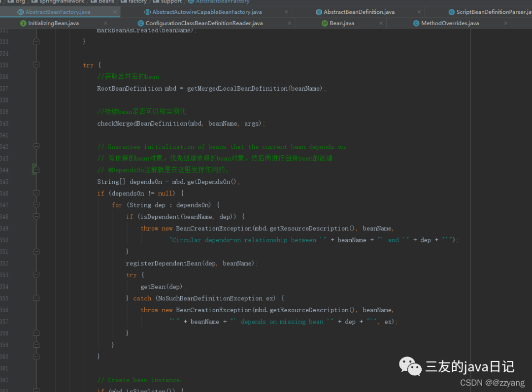The image size is (532, 392).
Task: Click the RootBeanDefinition type name
Action: point(130,89)
